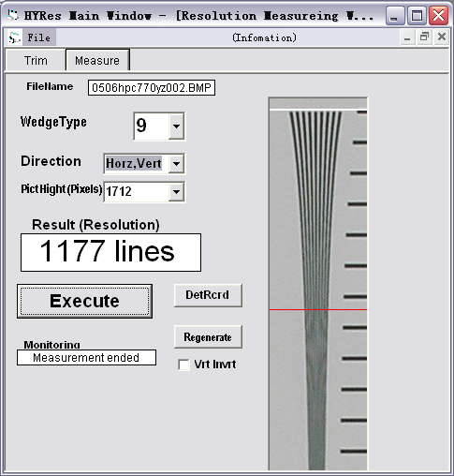The image size is (454, 476).
Task: Restore the inner child window
Action: pyautogui.click(x=424, y=37)
